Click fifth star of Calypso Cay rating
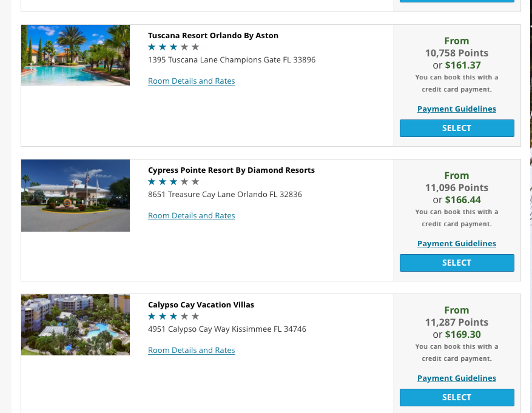 click(195, 317)
